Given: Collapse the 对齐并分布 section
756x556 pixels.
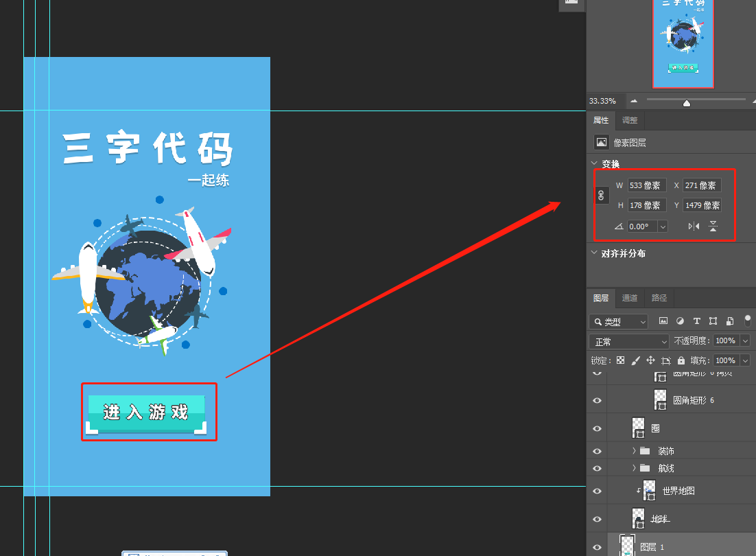Looking at the screenshot, I should click(x=594, y=252).
